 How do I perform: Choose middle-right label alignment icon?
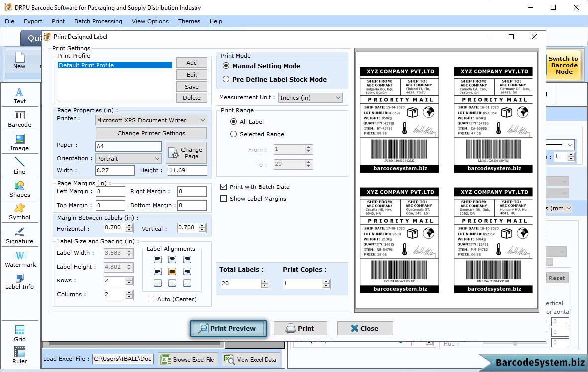(187, 271)
